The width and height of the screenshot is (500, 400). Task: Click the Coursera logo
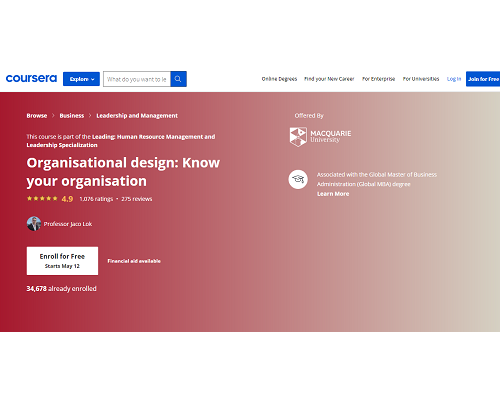pos(31,79)
